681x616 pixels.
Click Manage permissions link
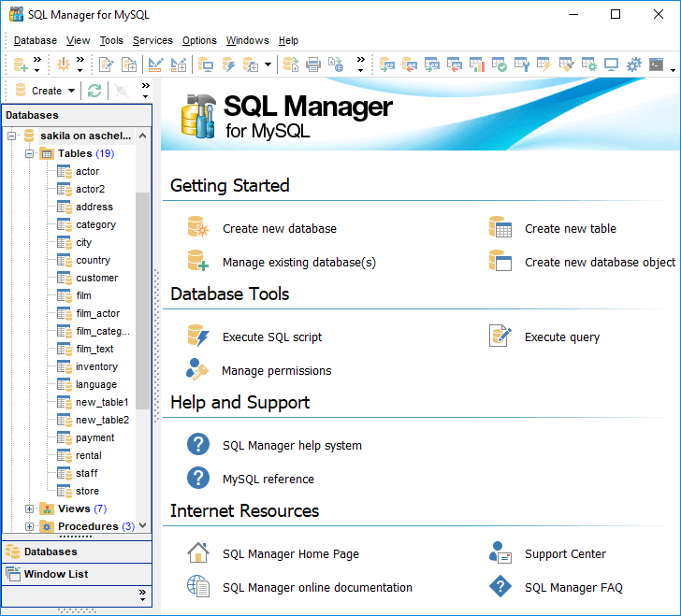point(276,371)
